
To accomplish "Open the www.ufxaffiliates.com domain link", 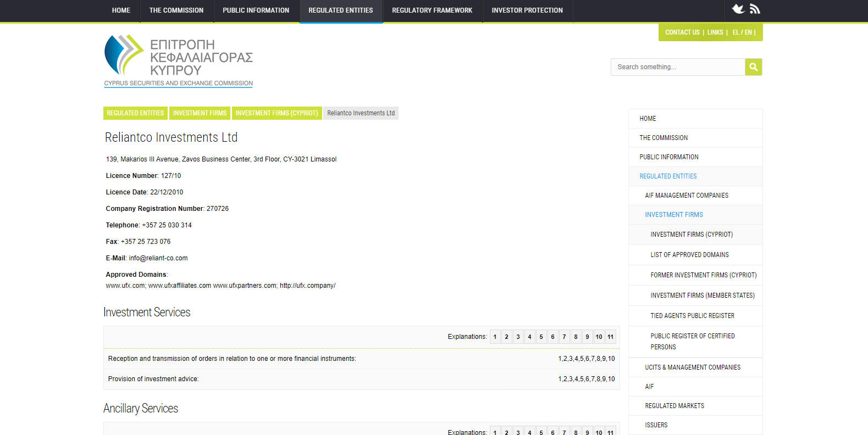I will pyautogui.click(x=180, y=286).
